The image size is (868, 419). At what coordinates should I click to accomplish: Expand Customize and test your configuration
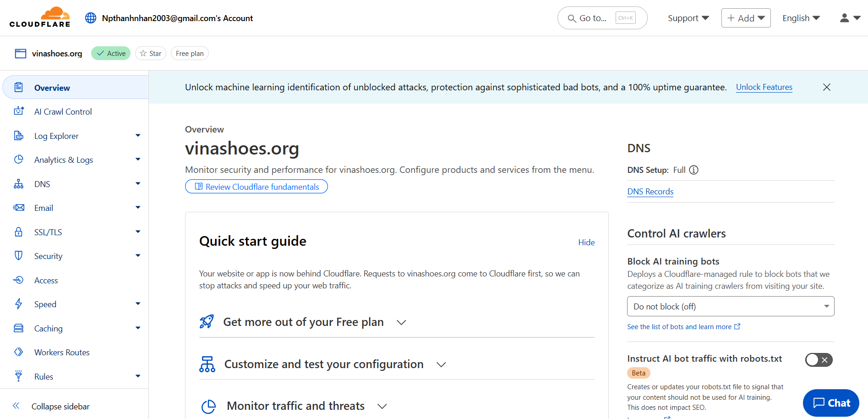click(x=441, y=364)
